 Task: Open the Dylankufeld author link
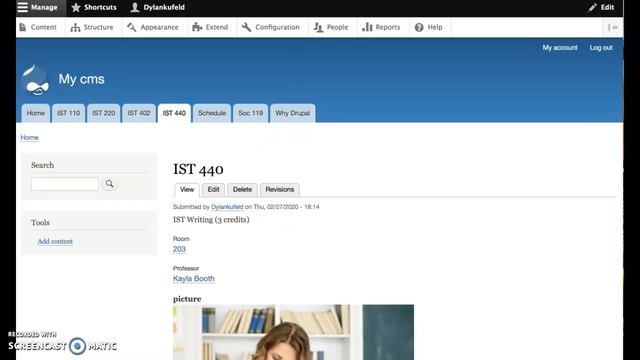(x=227, y=207)
